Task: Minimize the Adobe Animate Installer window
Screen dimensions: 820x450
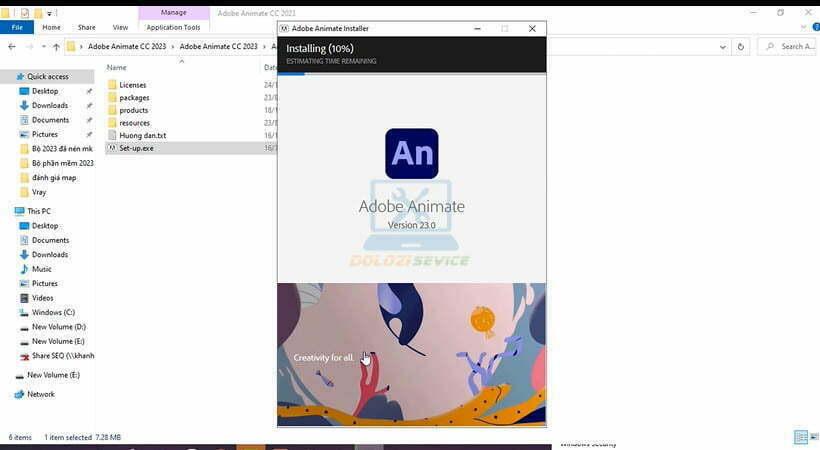Action: 477,28
